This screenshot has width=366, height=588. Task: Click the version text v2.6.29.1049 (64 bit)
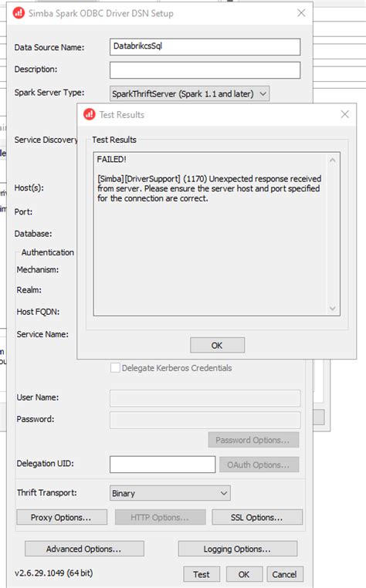pyautogui.click(x=54, y=573)
